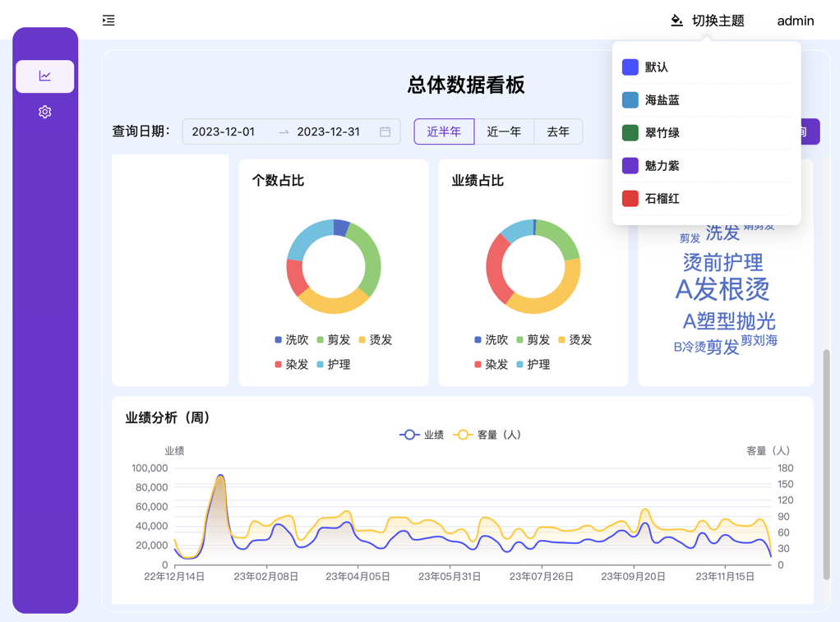This screenshot has width=840, height=622.
Task: Click the green 翠竹绿 color swatch
Action: [630, 133]
